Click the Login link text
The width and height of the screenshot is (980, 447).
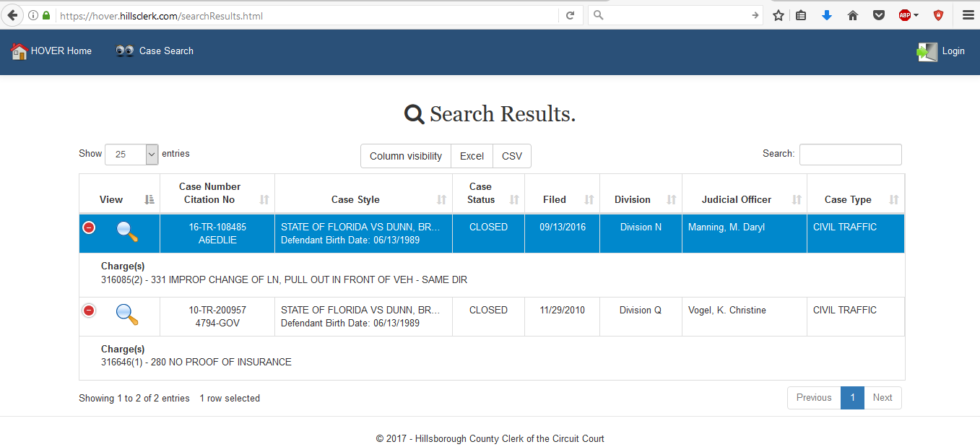953,51
